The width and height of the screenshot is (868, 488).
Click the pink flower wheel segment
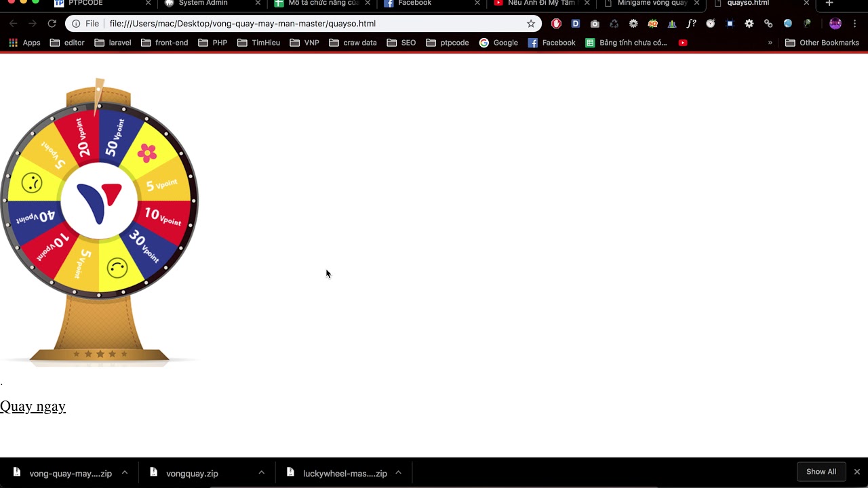click(147, 154)
